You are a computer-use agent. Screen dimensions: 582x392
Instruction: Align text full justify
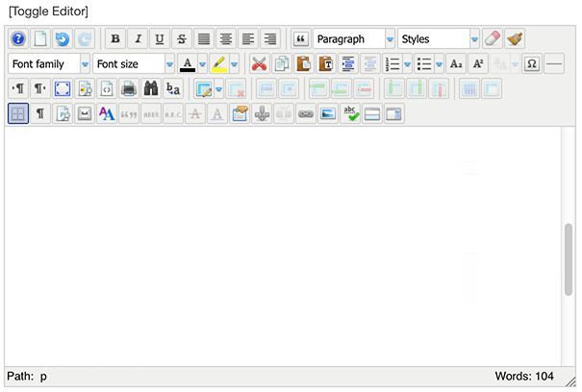(204, 38)
